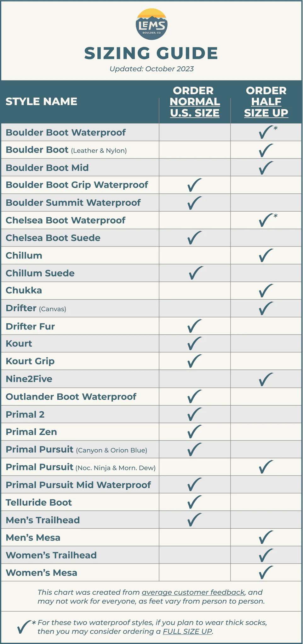Click the Order Half Size Up column header
This screenshot has height=644, width=303.
pyautogui.click(x=266, y=102)
